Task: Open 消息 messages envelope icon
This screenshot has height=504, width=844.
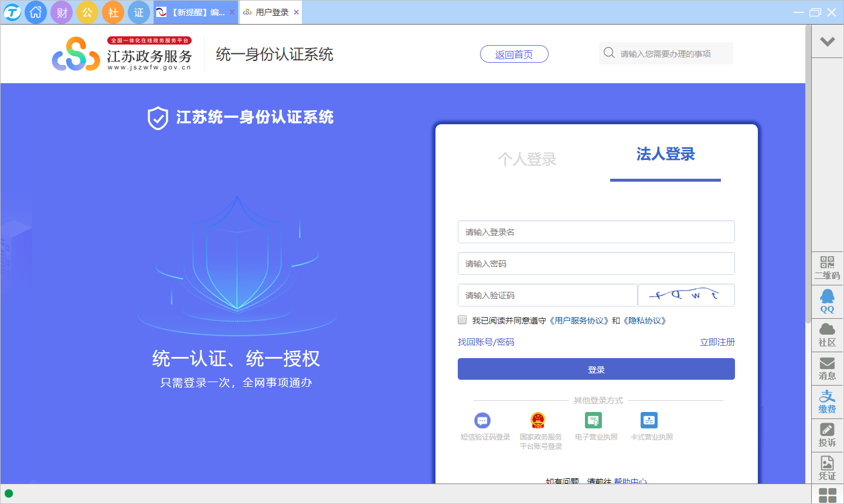Action: [x=827, y=369]
